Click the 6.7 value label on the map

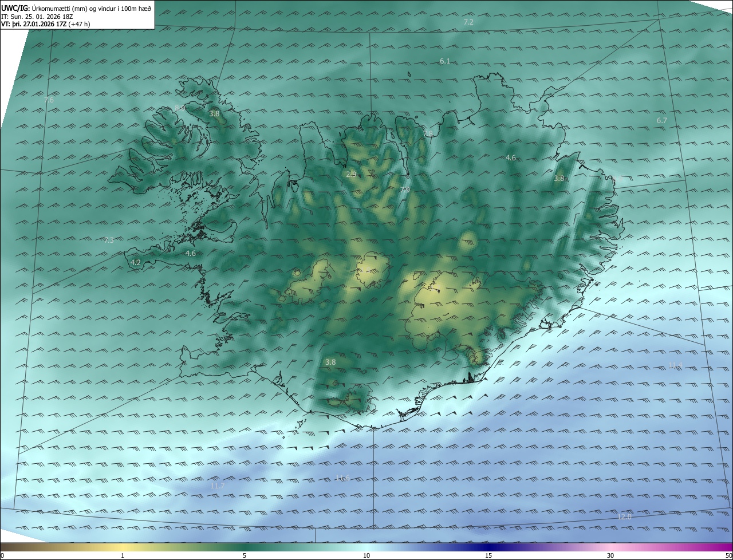point(662,120)
